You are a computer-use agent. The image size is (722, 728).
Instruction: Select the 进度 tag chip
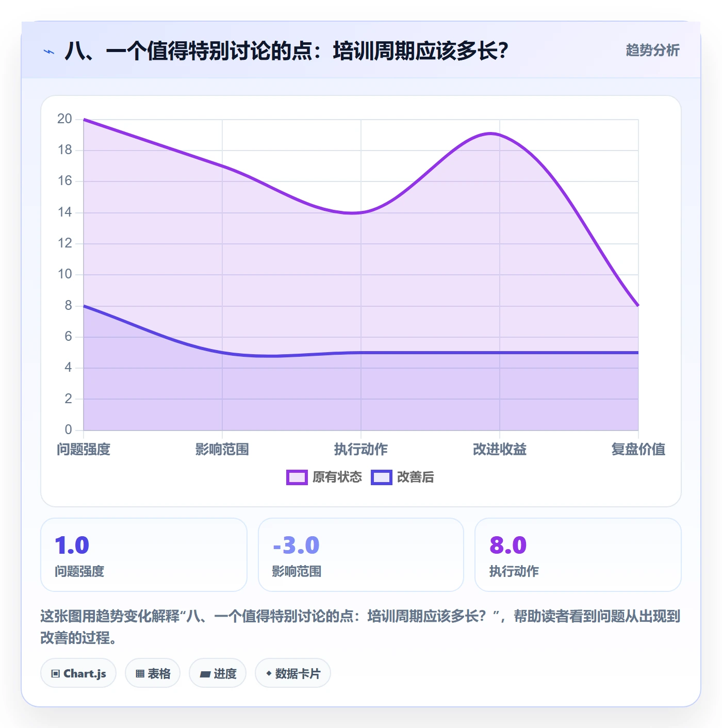pyautogui.click(x=218, y=673)
